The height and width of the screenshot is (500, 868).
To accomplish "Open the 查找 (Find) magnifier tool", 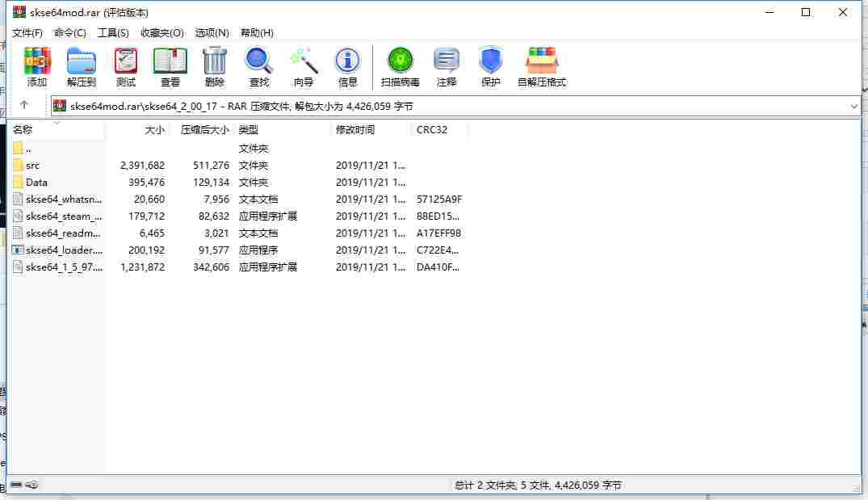I will pyautogui.click(x=258, y=66).
